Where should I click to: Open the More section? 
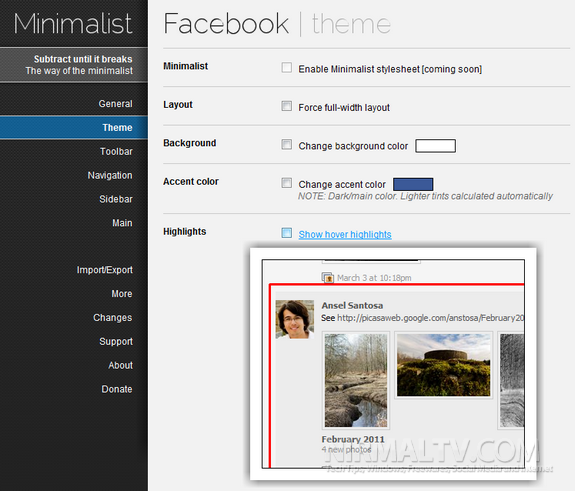pos(122,294)
